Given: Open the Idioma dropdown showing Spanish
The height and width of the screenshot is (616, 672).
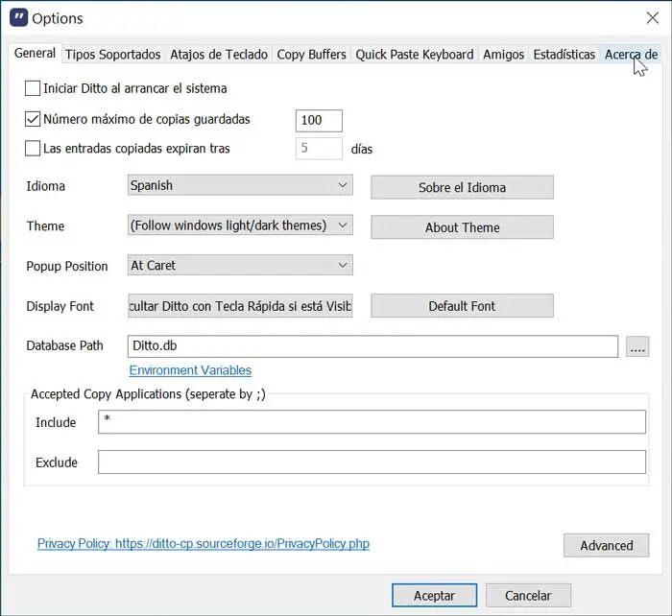Looking at the screenshot, I should pos(240,186).
